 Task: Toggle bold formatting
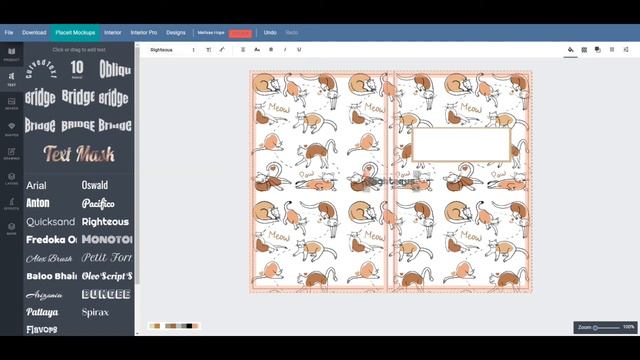pos(271,50)
